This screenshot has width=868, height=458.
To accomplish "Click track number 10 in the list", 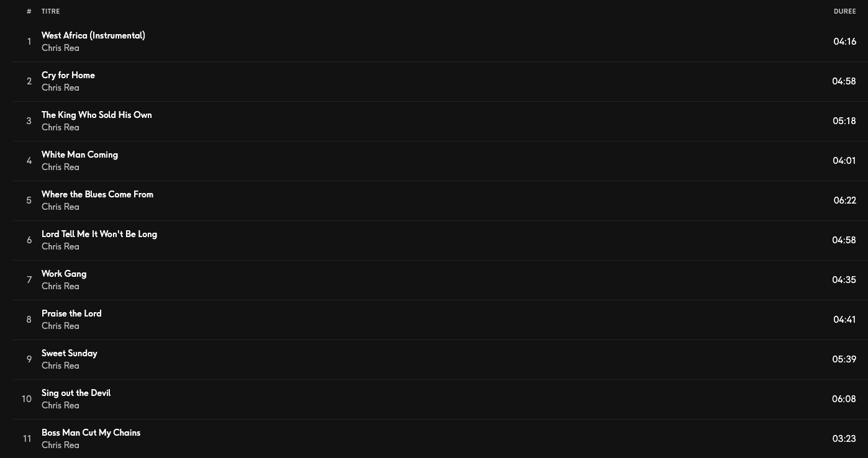I will [x=27, y=399].
